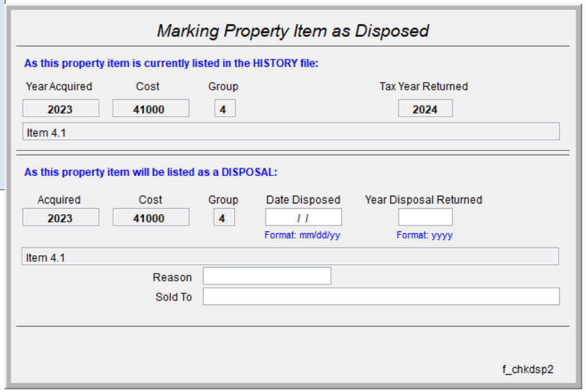Click into the Reason text box
Viewport: 586px width, 392px height.
pos(267,276)
